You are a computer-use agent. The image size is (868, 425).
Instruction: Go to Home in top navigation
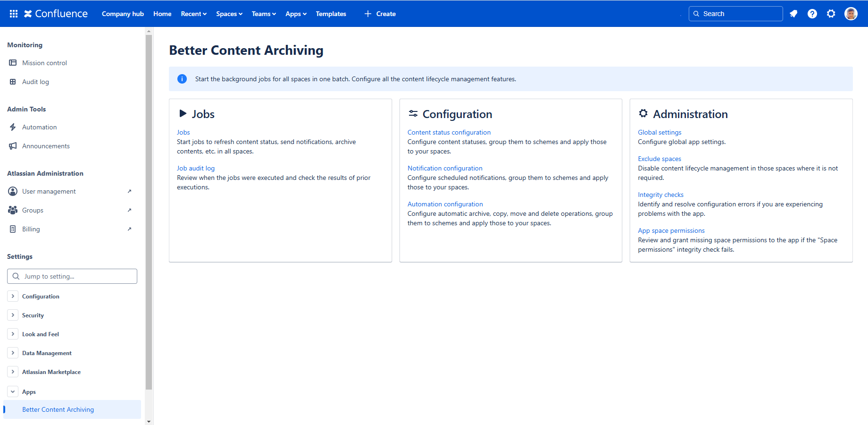point(162,14)
